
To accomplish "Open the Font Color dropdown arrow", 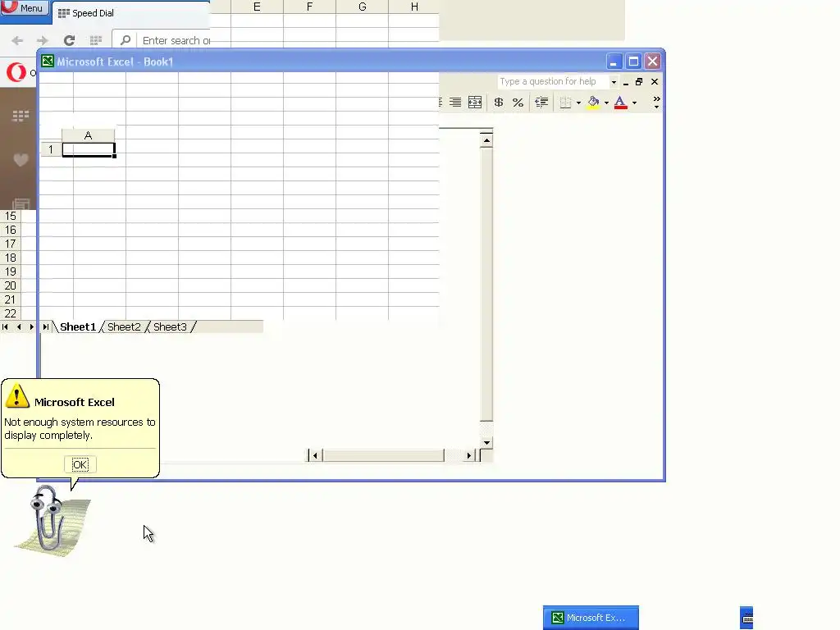I will [x=634, y=103].
